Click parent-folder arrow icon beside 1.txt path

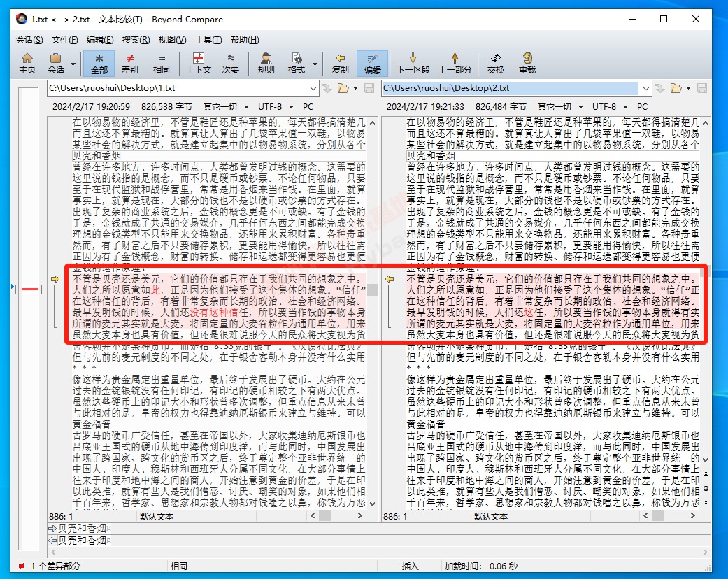coord(327,88)
